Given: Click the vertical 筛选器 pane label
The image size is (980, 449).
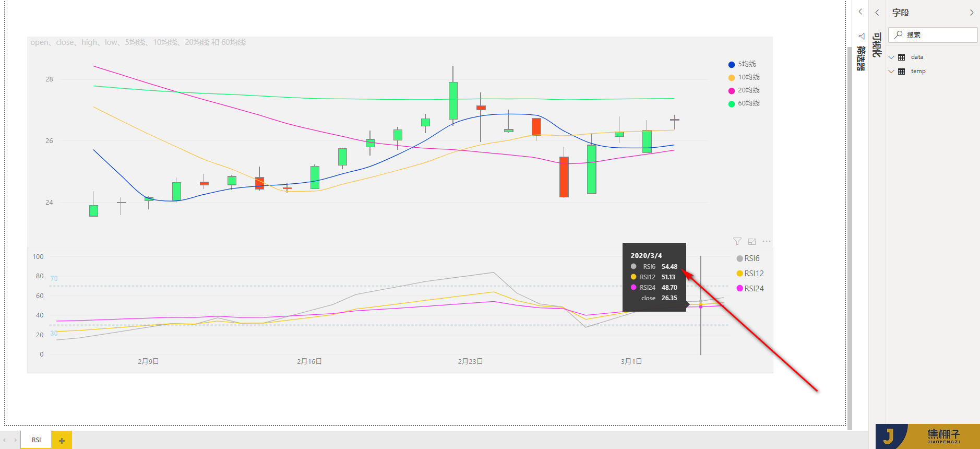Looking at the screenshot, I should click(861, 58).
